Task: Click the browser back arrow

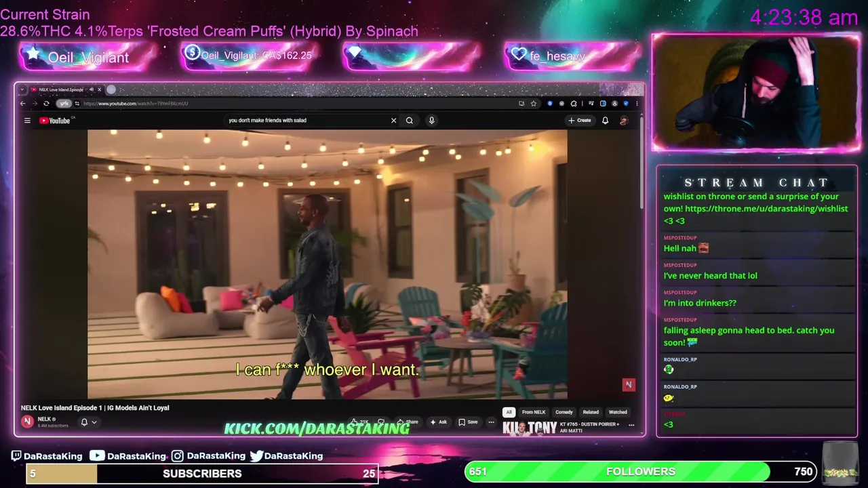Action: coord(23,104)
